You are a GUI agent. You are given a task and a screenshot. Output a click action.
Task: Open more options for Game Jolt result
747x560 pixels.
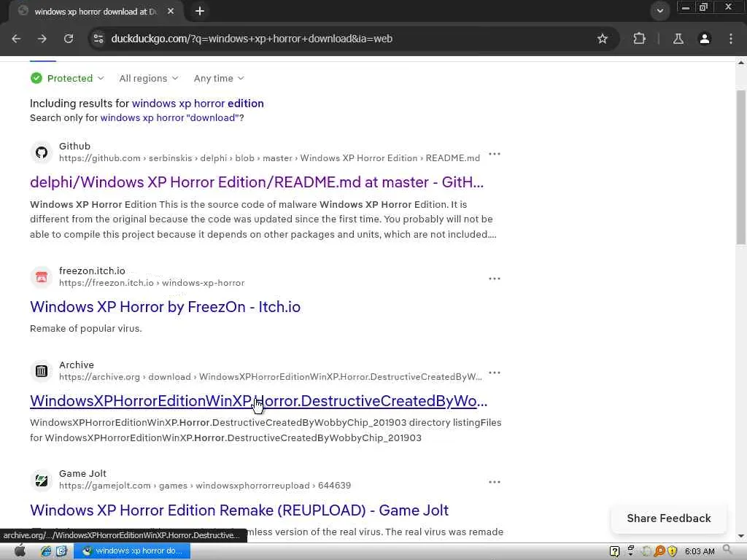click(495, 482)
